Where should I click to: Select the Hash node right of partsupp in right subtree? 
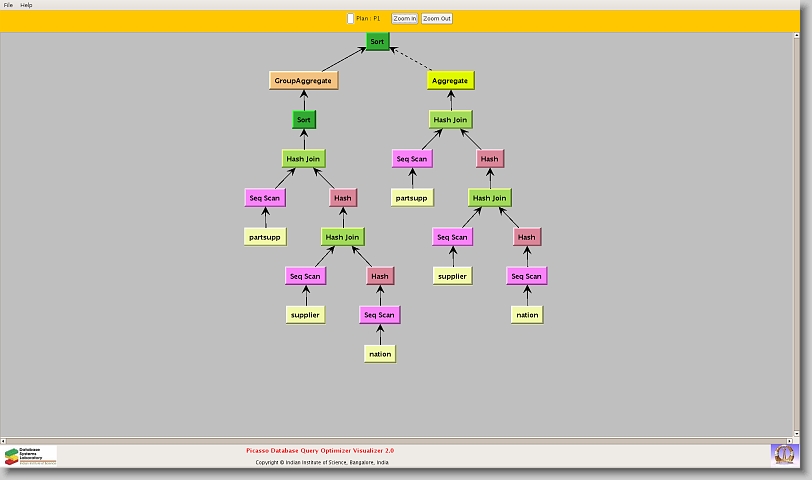point(489,159)
